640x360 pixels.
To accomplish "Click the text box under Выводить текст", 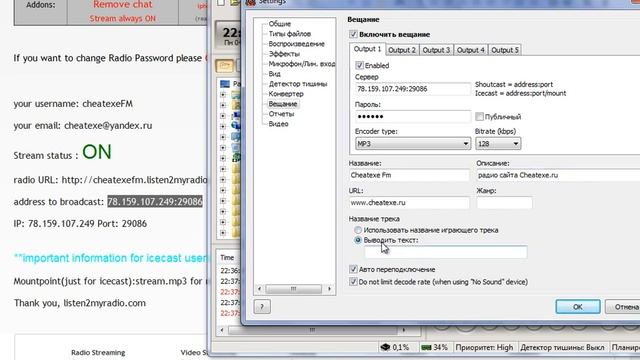I will [446, 252].
